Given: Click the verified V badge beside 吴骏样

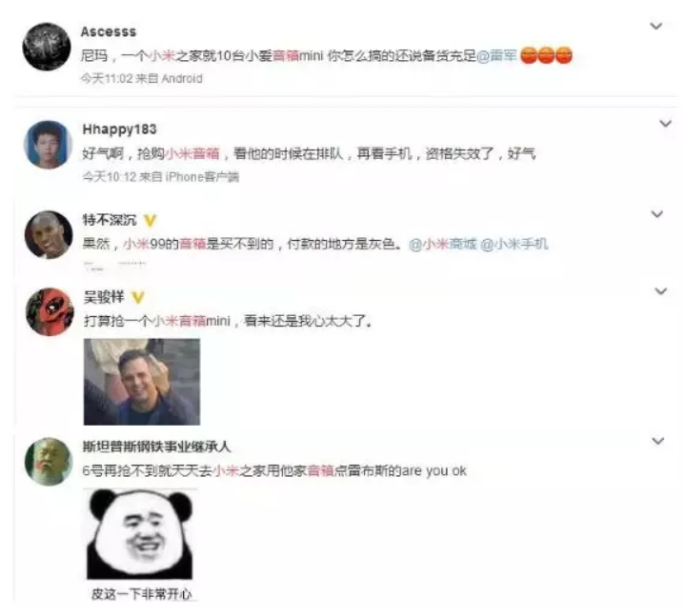Looking at the screenshot, I should pyautogui.click(x=138, y=298).
